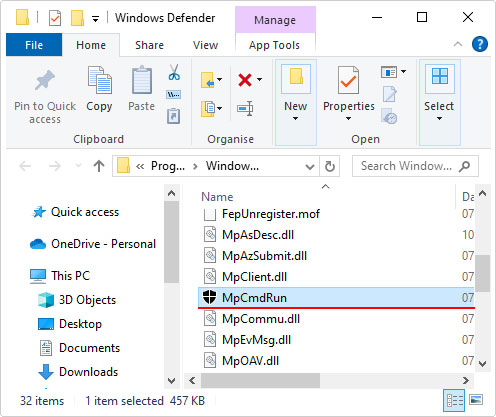Click the Rename icon

click(245, 108)
